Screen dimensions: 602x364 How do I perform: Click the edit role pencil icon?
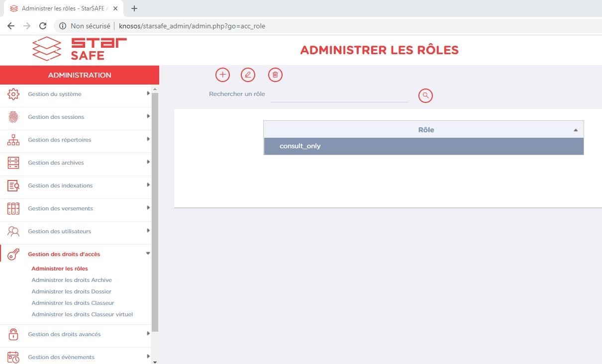(x=248, y=75)
